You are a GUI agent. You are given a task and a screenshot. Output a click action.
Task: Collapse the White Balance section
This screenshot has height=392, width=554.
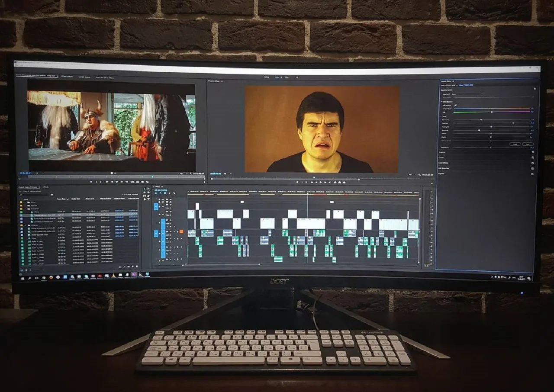[x=441, y=101]
